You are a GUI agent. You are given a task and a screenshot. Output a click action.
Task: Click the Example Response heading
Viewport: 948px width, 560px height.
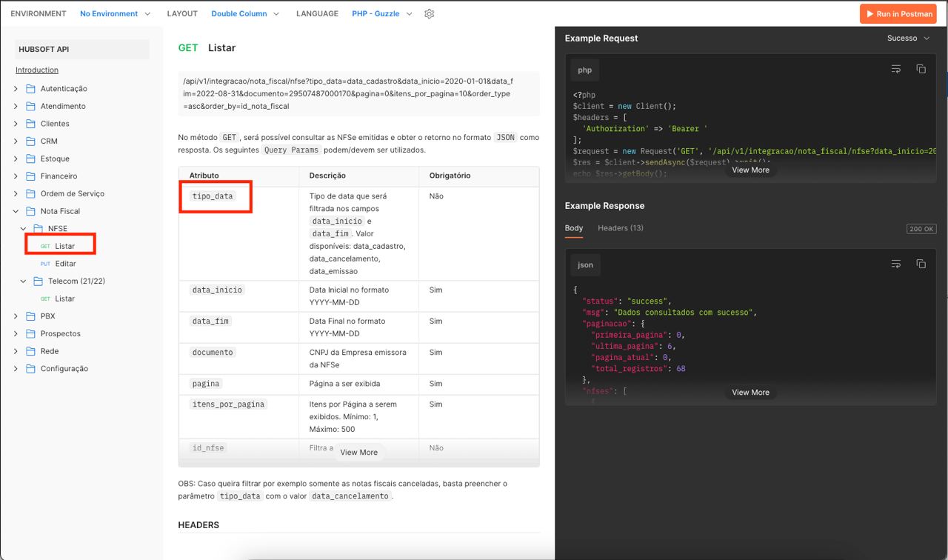click(604, 206)
